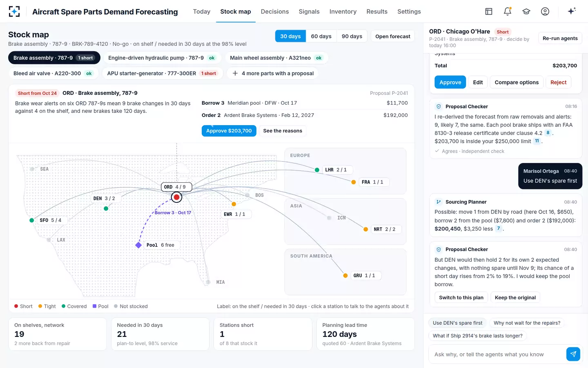
Task: Select the Engine-driven hydraulic pump chip
Action: pos(162,58)
